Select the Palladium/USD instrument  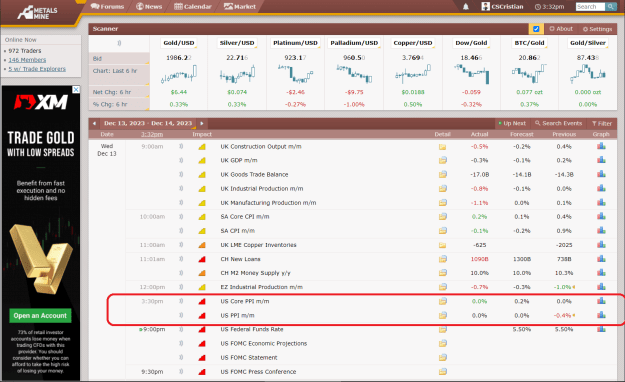coord(354,43)
